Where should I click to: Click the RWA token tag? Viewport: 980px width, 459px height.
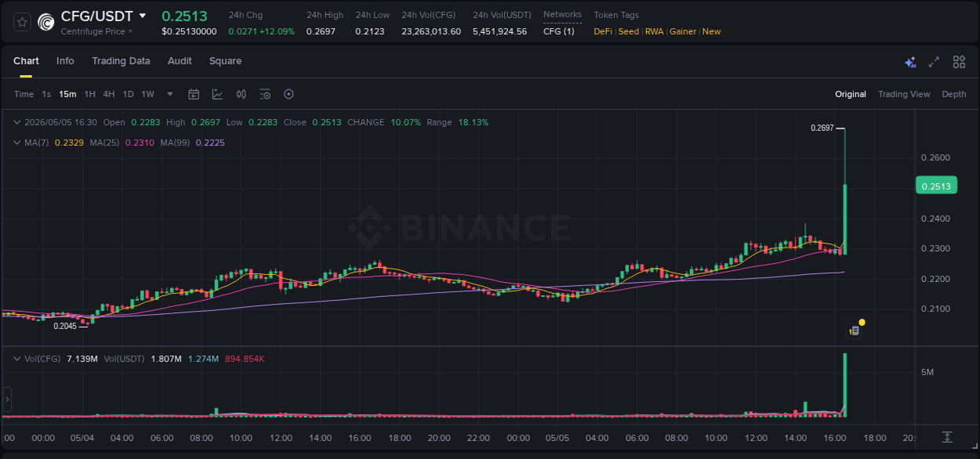coord(654,31)
